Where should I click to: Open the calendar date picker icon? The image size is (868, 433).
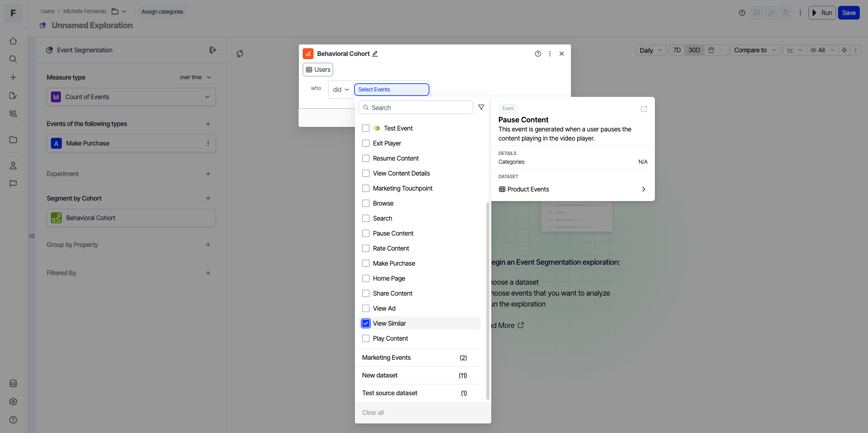point(712,50)
